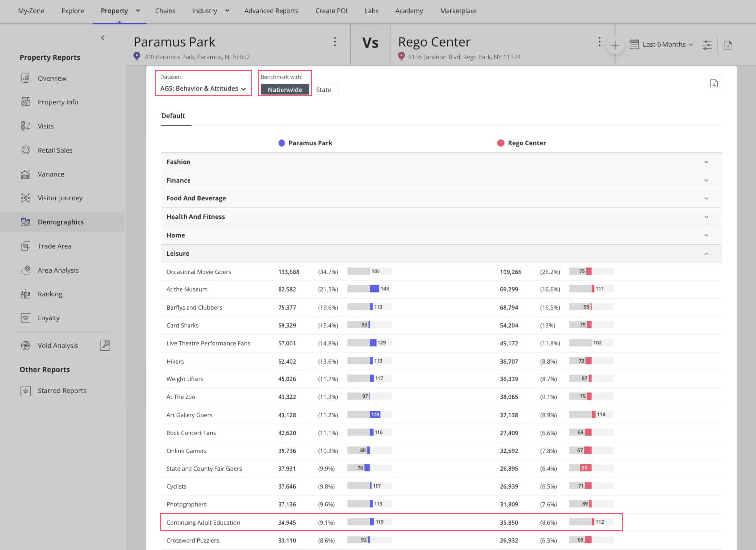Expand the Health And Fitness category
Screen dimensions: 756x550
(441, 217)
